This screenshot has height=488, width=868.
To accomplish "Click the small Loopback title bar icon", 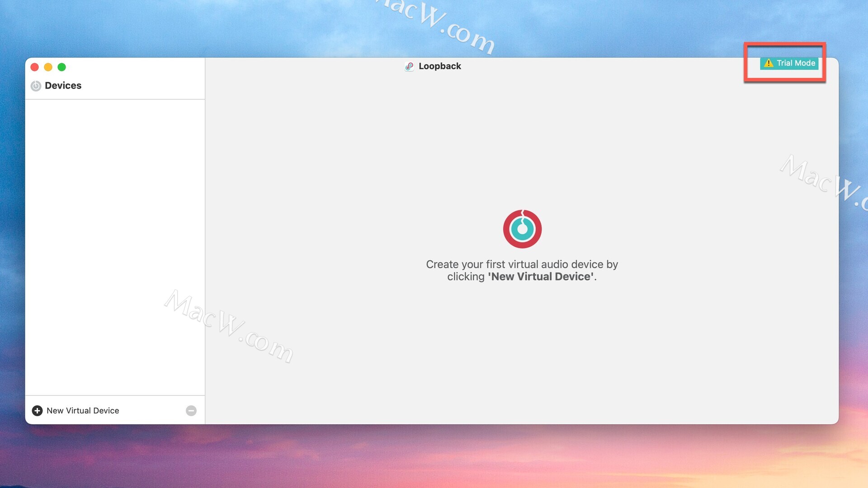I will point(409,66).
